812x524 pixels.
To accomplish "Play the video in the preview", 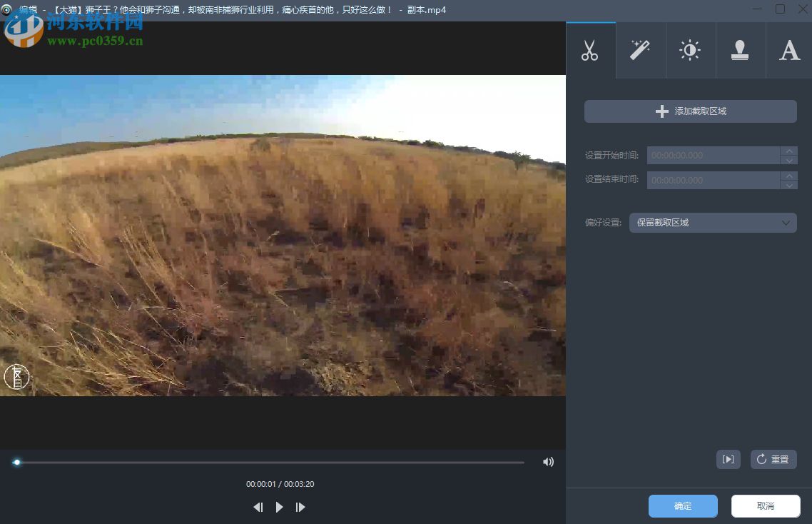I will [279, 507].
